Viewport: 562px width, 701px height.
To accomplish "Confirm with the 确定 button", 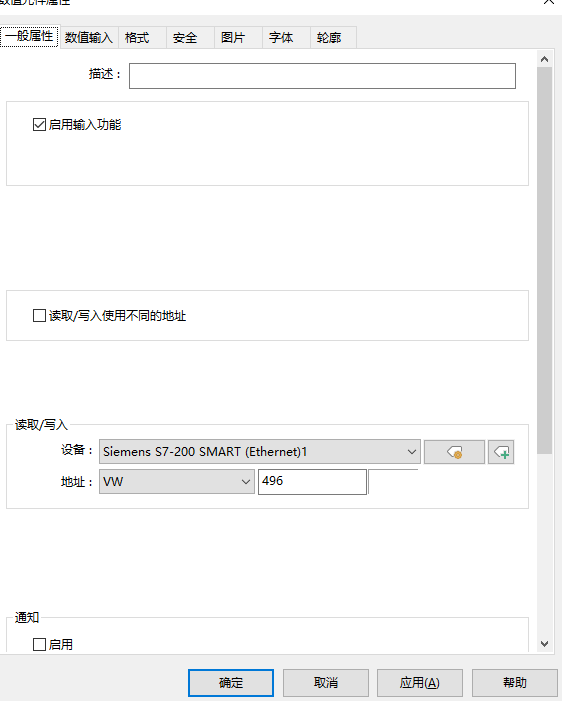I will [231, 683].
